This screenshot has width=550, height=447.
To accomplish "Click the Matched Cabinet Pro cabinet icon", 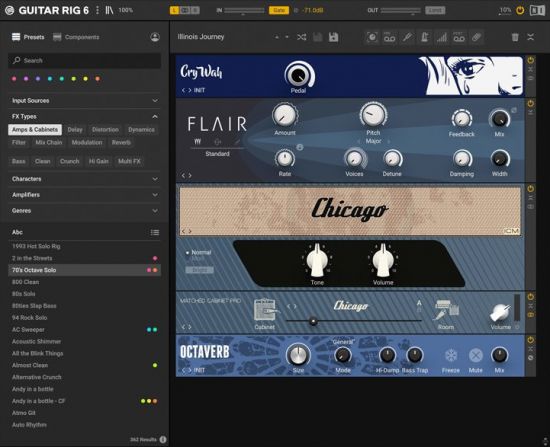I will tap(266, 309).
